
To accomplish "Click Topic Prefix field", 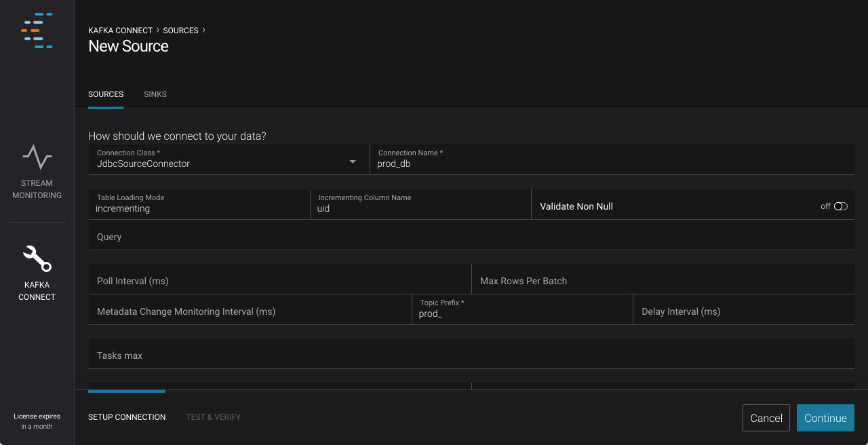I will [x=522, y=309].
